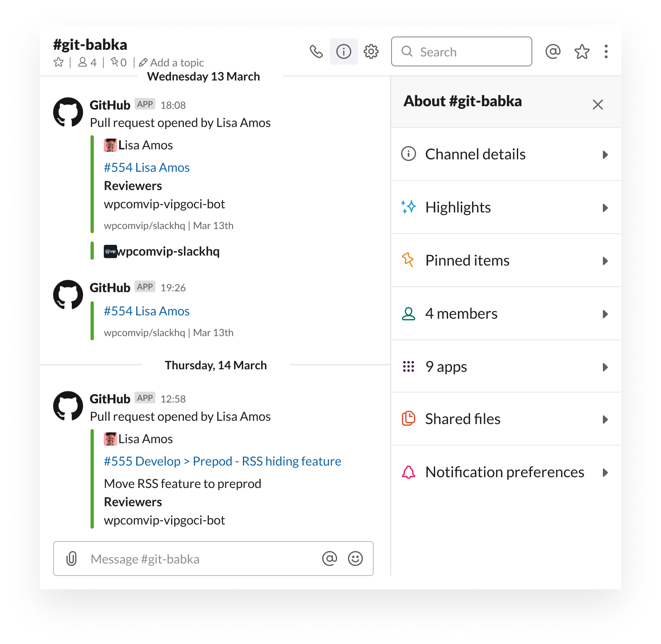The image size is (661, 644).
Task: Click the 19:26 message timestamp
Action: 173,288
